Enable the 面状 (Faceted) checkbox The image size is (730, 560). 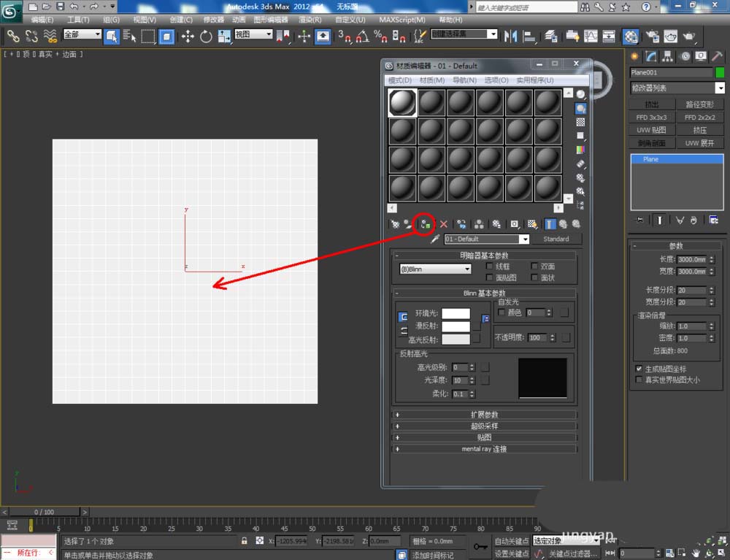pos(534,277)
